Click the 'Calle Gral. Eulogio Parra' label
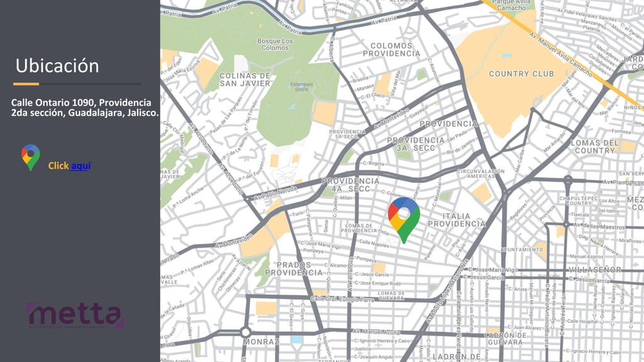 pos(342,299)
